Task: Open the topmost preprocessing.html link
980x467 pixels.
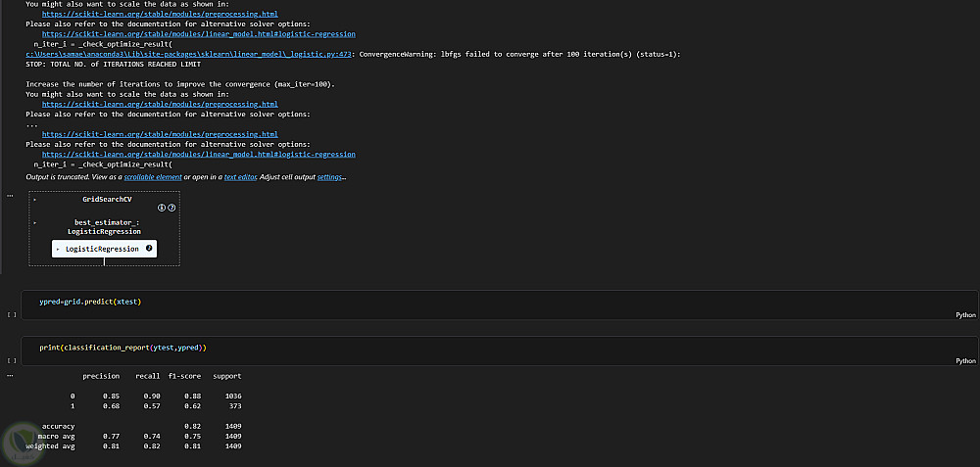Action: click(160, 14)
